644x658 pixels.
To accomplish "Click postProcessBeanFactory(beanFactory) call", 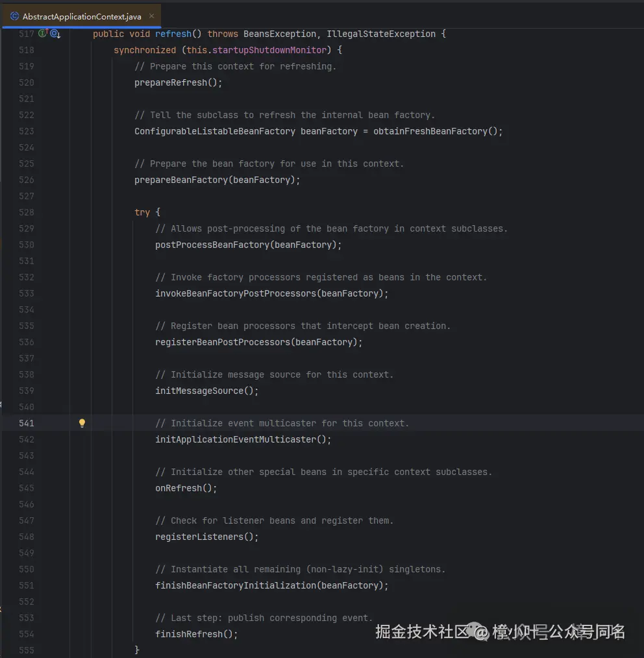I will point(248,245).
